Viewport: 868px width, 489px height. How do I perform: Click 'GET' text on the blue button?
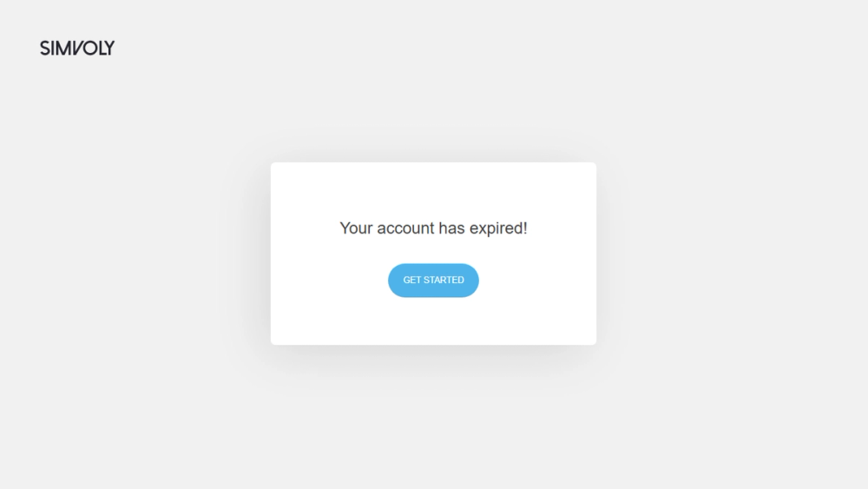[x=411, y=281]
